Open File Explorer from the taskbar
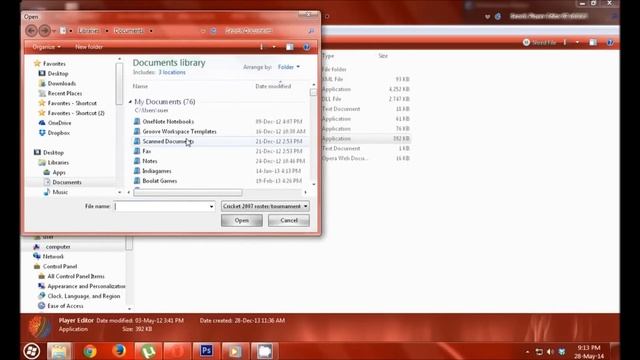640x360 pixels. click(59, 351)
